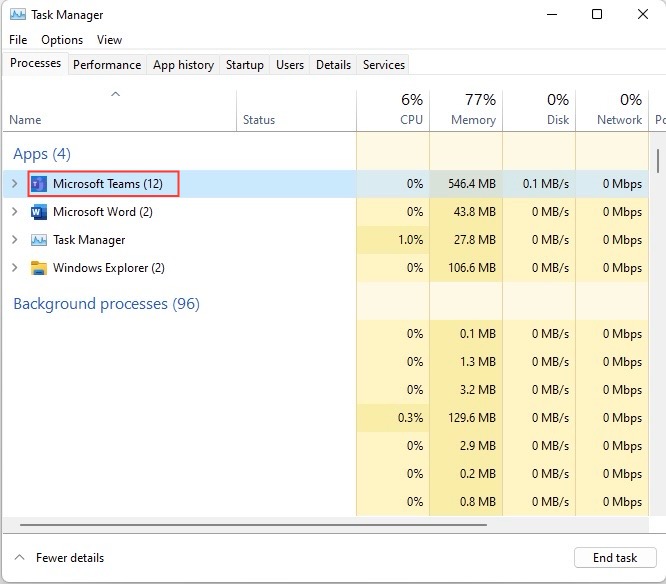Click the 1.0% CPU cell
666x584 pixels.
pos(393,240)
